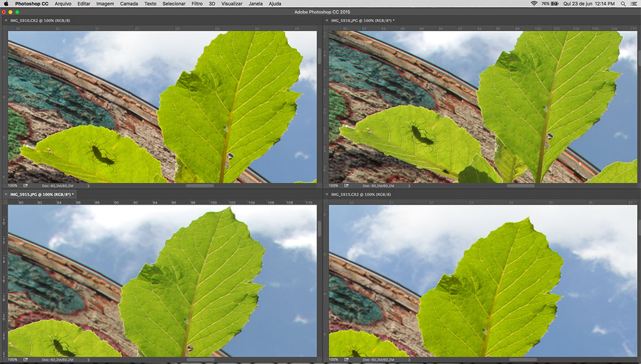Click share icon in IMG_5915.CR2 status bar
641x364 pixels.
point(347,359)
